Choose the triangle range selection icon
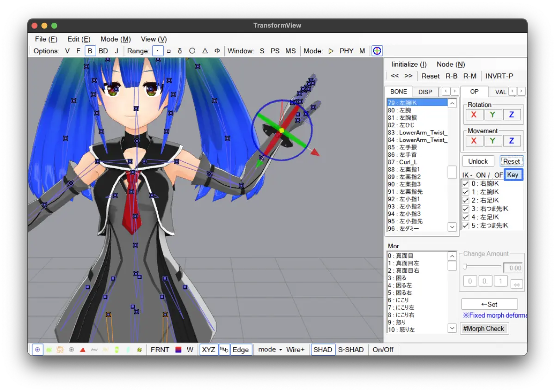Viewport: 555px width, 392px height. pyautogui.click(x=205, y=51)
